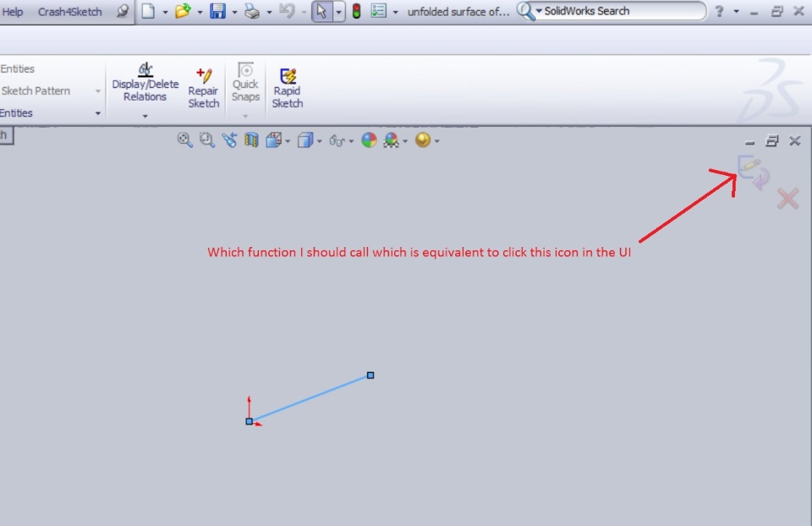Screen dimensions: 812x526
Task: Expand the View Settings dropdown arrow
Action: (437, 141)
